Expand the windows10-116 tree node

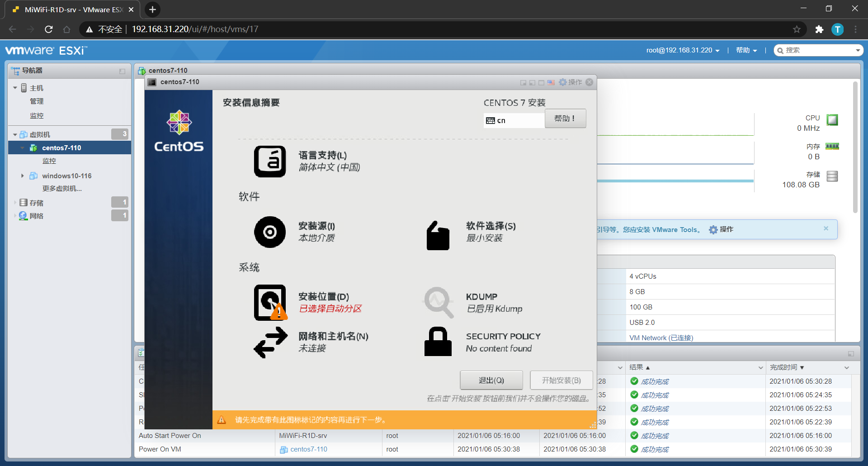pos(22,176)
